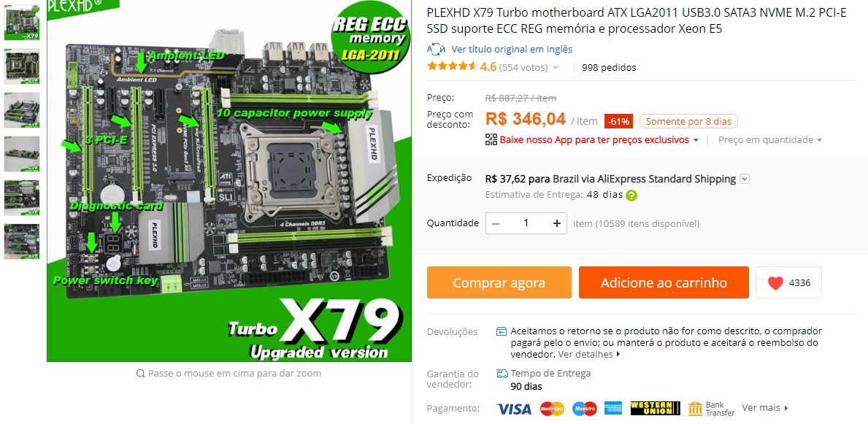868x424 pixels.
Task: Click the QR code app icon
Action: click(491, 139)
